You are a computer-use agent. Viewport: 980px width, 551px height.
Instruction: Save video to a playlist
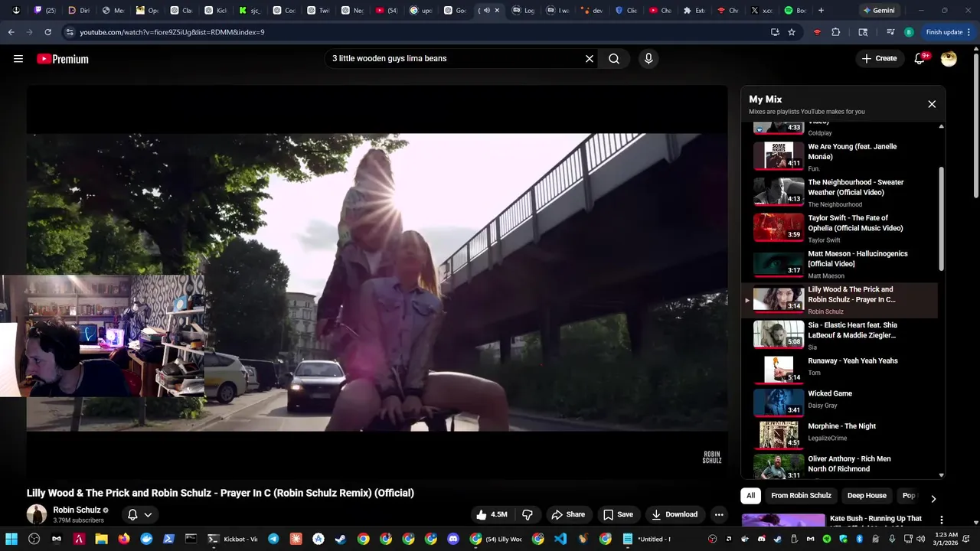tap(618, 514)
